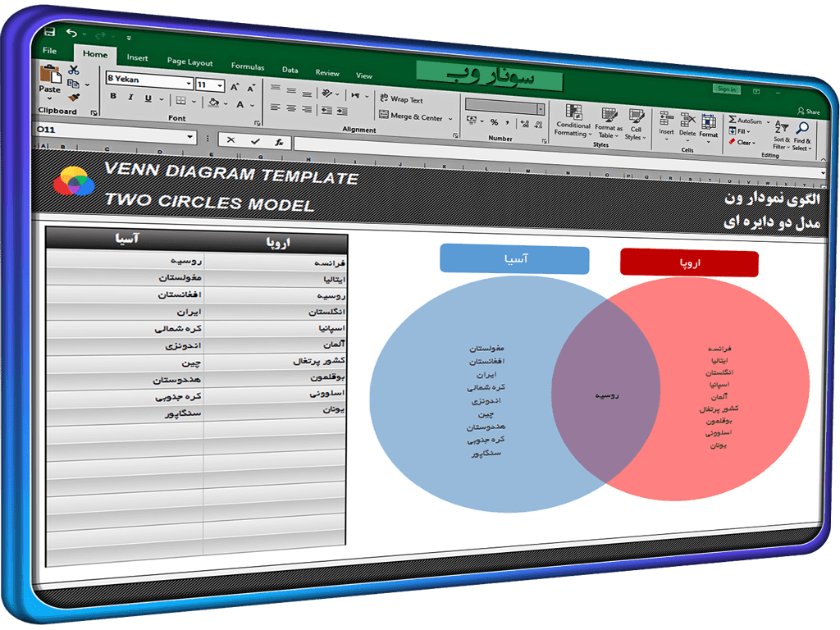The width and height of the screenshot is (840, 630).
Task: Switch to the Insert tab
Action: 137,57
